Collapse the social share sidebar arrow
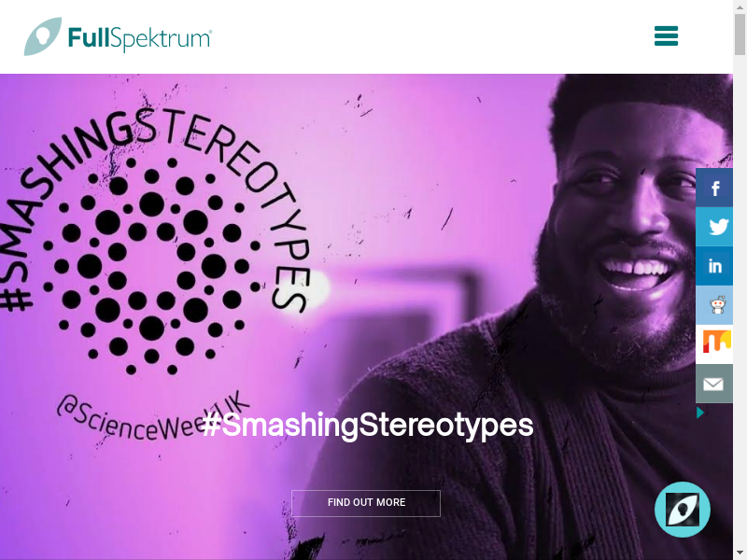 click(700, 413)
